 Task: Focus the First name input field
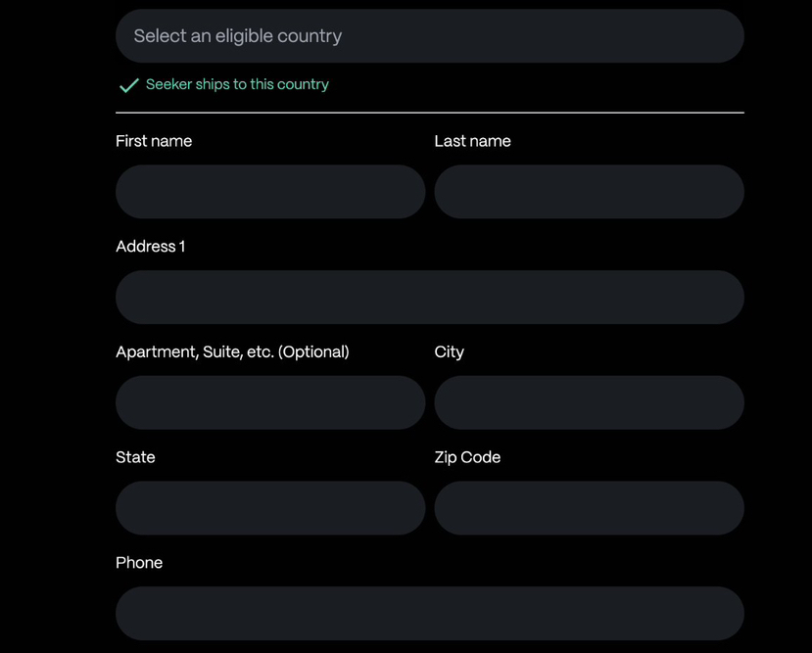click(270, 192)
